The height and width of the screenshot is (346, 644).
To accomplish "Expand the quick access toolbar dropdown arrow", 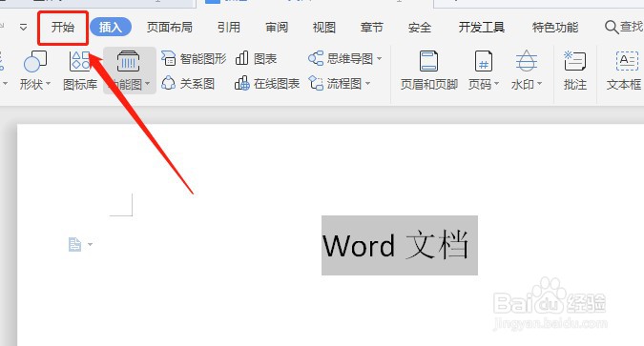I will (24, 28).
